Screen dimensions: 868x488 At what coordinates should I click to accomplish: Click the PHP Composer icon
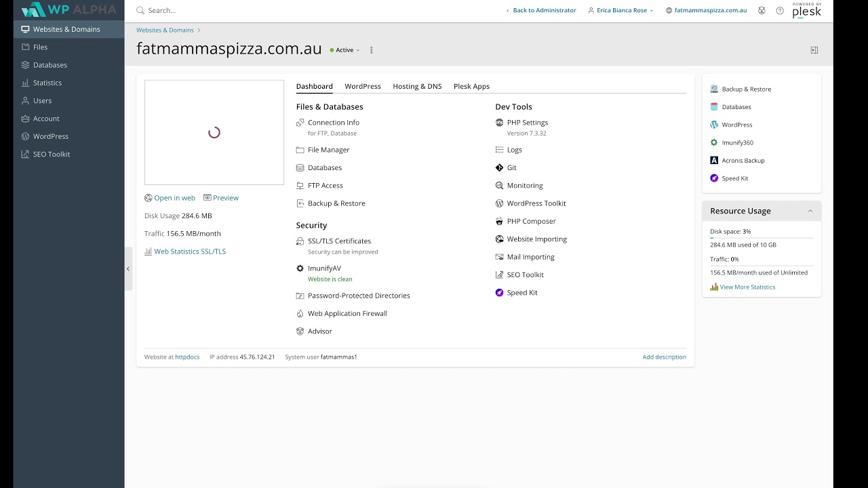point(499,222)
